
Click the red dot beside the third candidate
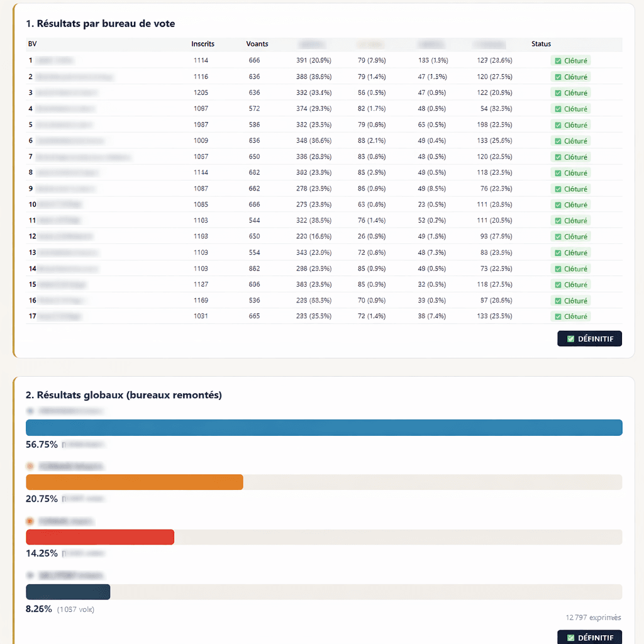pos(30,521)
